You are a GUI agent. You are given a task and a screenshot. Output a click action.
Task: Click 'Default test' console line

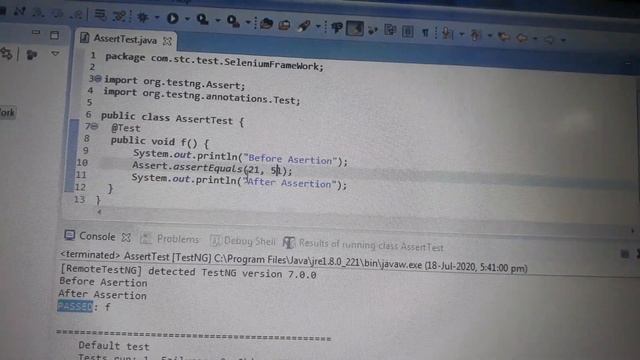(x=114, y=346)
